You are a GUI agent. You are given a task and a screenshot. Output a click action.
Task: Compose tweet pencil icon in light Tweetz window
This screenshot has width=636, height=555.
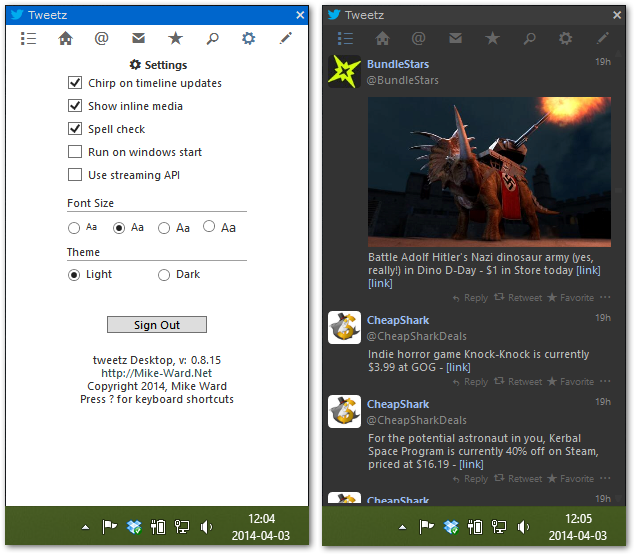286,39
